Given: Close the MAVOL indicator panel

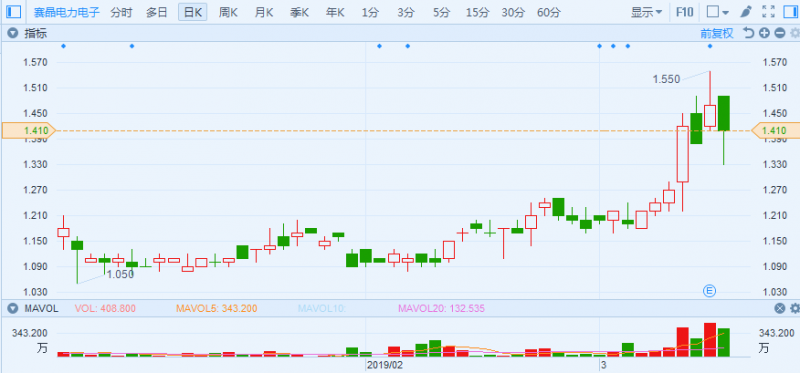Looking at the screenshot, I should click(x=780, y=308).
